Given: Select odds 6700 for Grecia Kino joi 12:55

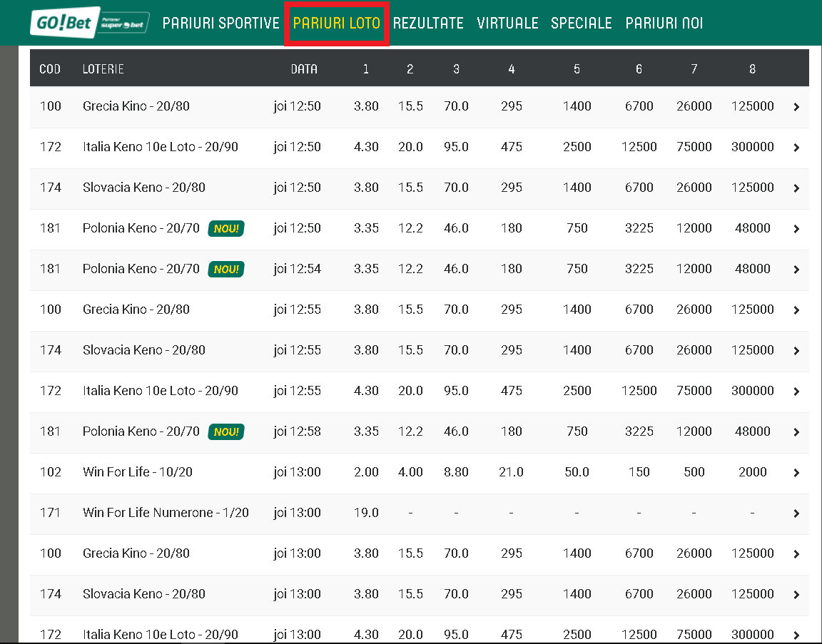Looking at the screenshot, I should [x=639, y=309].
